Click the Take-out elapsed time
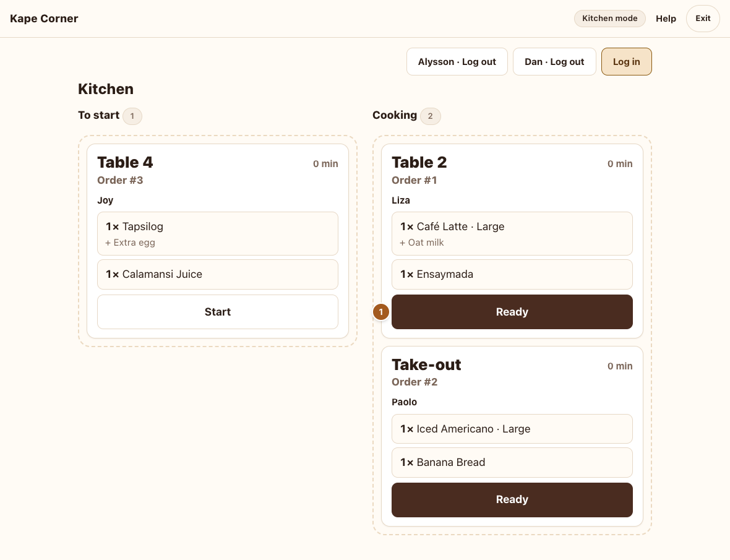The height and width of the screenshot is (560, 730). (620, 366)
